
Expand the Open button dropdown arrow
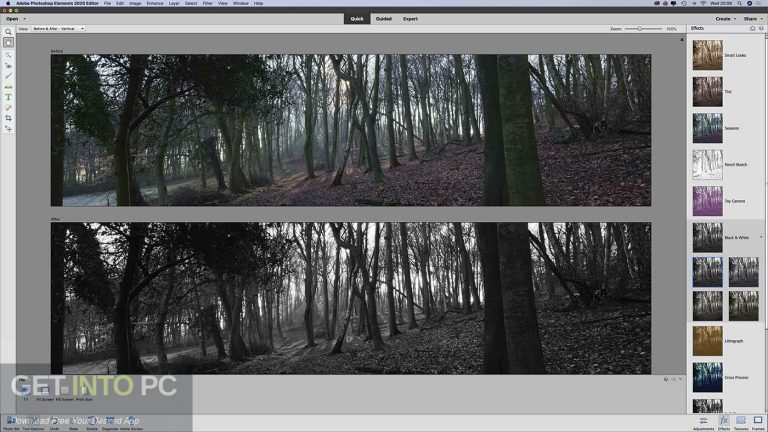pos(24,19)
